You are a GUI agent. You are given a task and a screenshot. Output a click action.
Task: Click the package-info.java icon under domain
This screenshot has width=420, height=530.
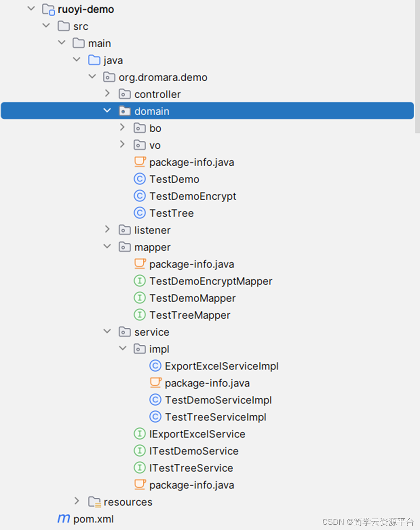139,161
